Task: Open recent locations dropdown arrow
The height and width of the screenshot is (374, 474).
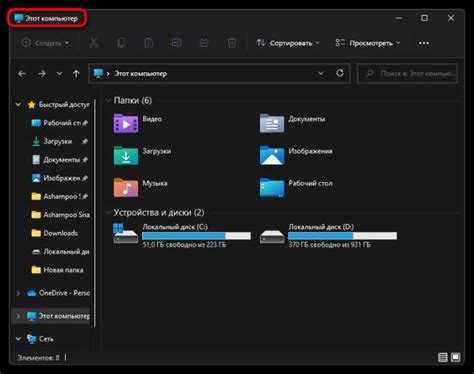Action: point(59,74)
